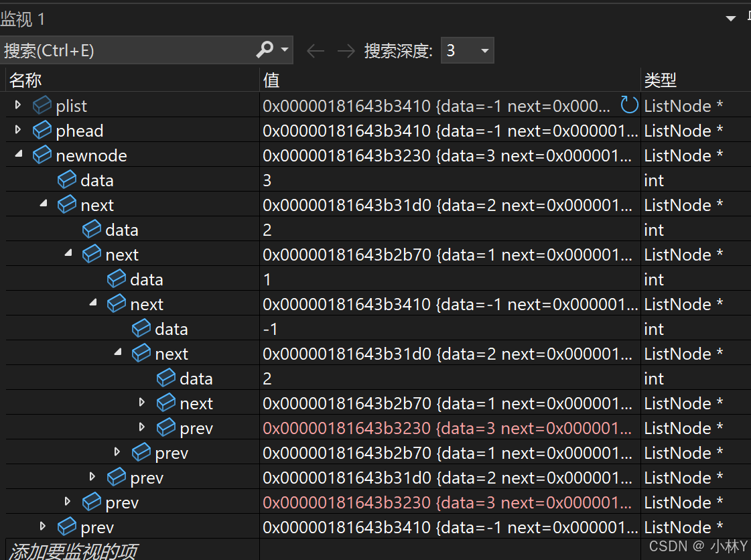Screen dimensions: 751x560
Task: Click ListNode * type of plist
Action: tap(683, 106)
